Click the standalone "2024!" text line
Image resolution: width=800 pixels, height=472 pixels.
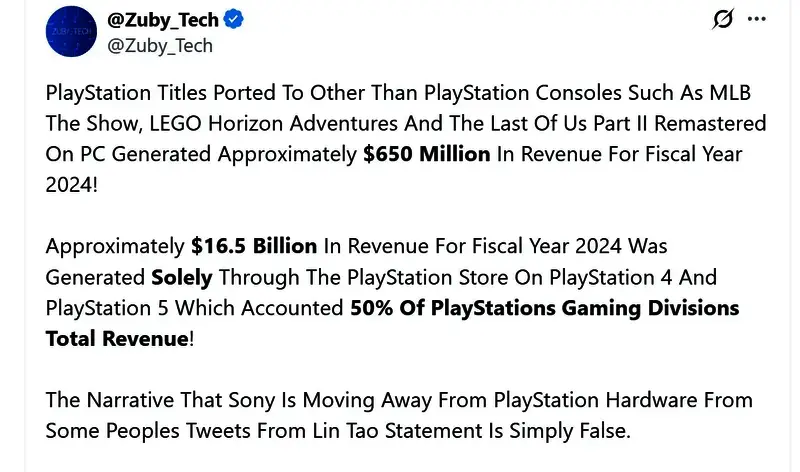click(73, 185)
